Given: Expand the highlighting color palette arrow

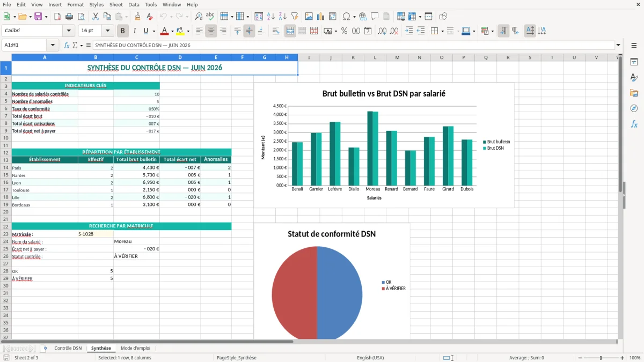Looking at the screenshot, I should tap(188, 31).
